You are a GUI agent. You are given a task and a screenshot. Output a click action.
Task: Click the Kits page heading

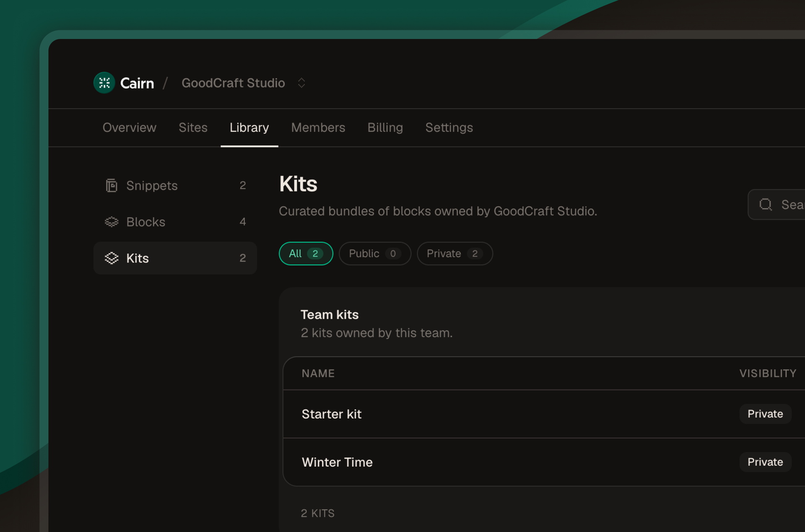coord(298,184)
